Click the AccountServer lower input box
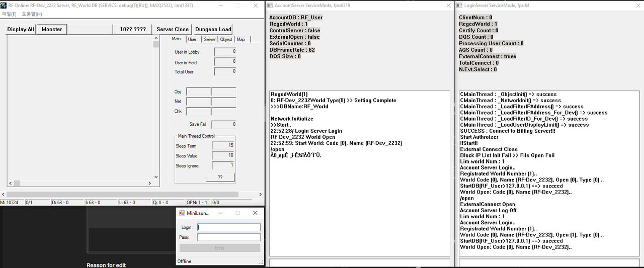Viewport: 644px width, 268px height. click(x=360, y=263)
